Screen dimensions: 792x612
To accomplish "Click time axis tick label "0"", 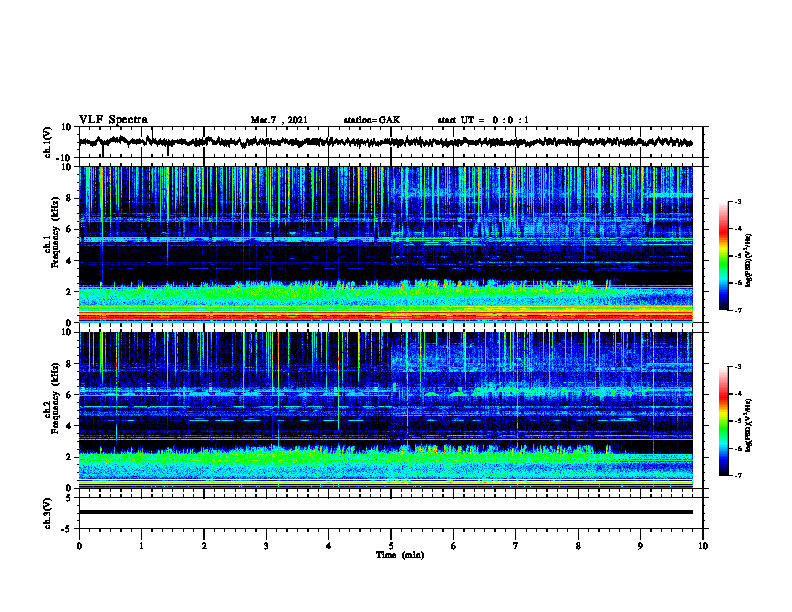I will point(79,546).
